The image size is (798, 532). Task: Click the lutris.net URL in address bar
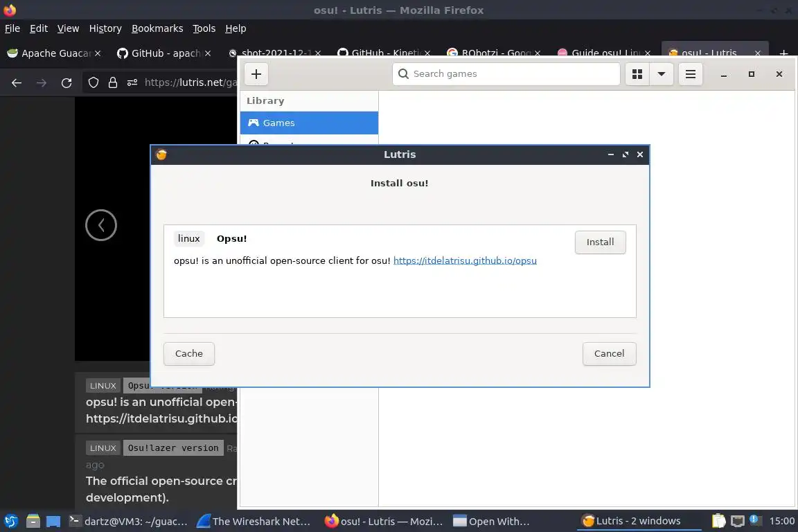[190, 82]
